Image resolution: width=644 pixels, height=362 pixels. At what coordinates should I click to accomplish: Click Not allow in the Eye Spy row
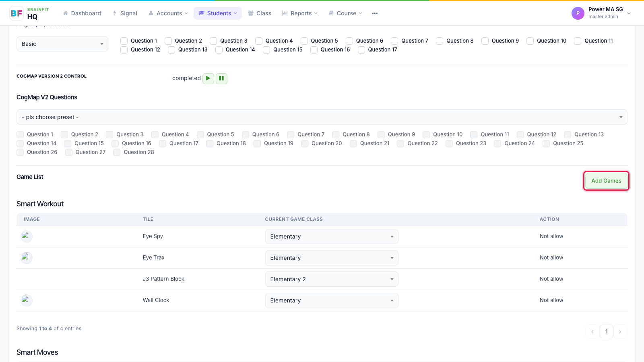click(x=551, y=236)
